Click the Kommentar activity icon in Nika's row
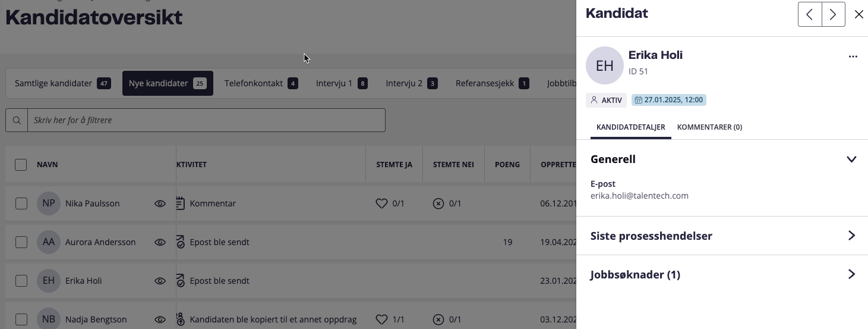 coord(181,203)
